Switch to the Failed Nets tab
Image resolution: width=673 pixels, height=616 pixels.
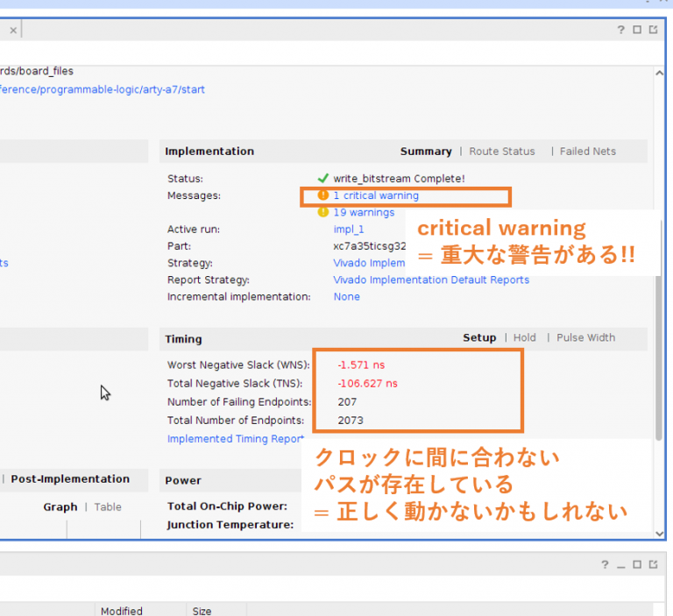[x=588, y=152]
